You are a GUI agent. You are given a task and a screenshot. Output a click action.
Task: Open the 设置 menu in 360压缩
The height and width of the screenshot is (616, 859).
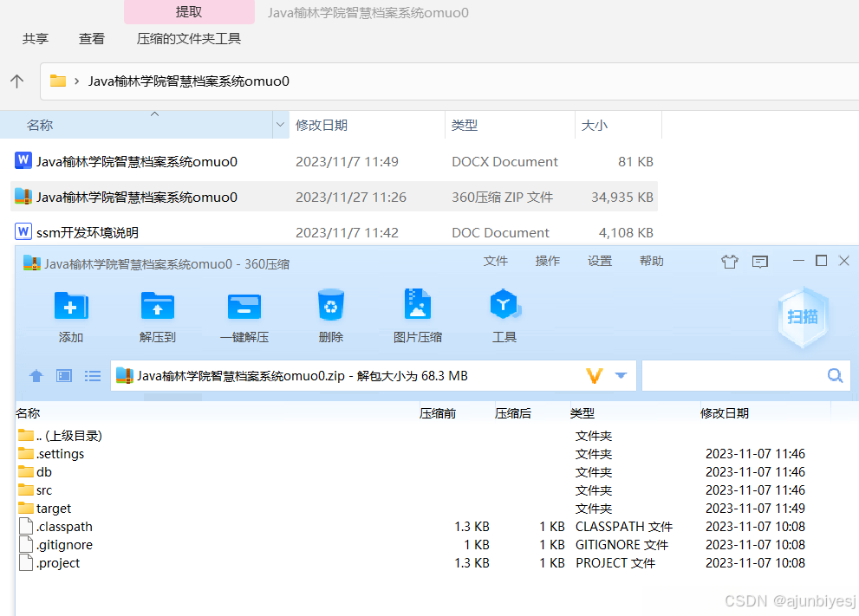click(x=599, y=261)
